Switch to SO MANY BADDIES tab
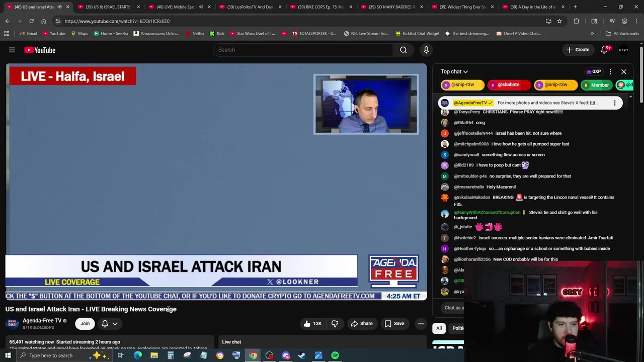Image resolution: width=644 pixels, height=362 pixels. (x=391, y=7)
